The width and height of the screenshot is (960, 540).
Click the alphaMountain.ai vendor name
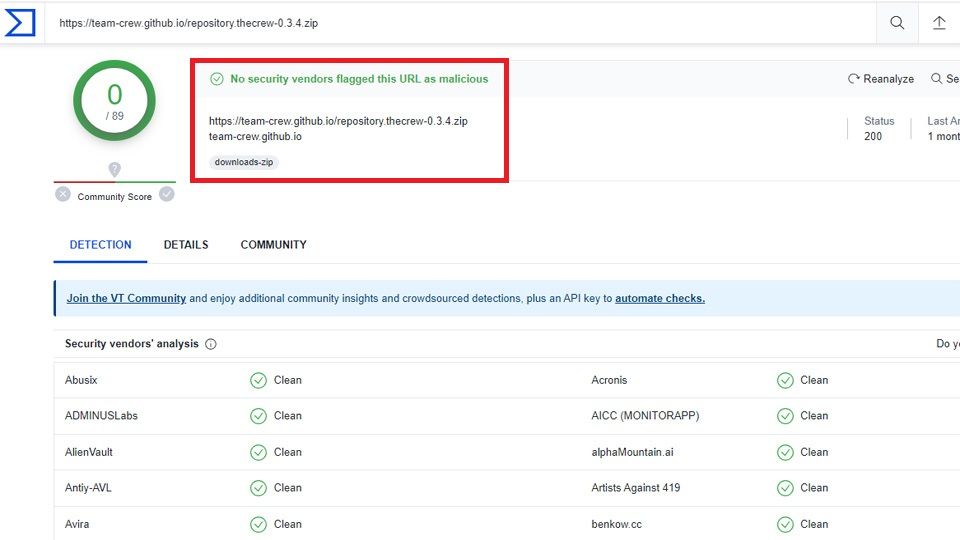632,452
